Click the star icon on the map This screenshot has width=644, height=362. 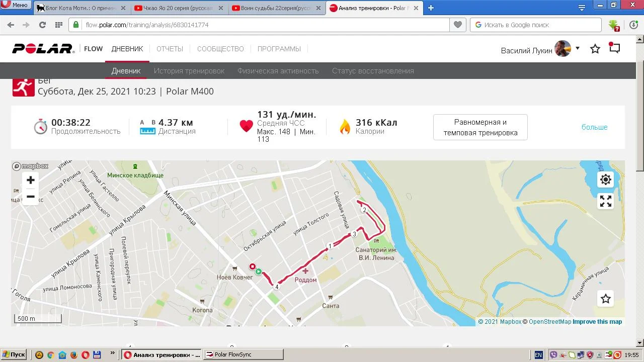point(606,299)
